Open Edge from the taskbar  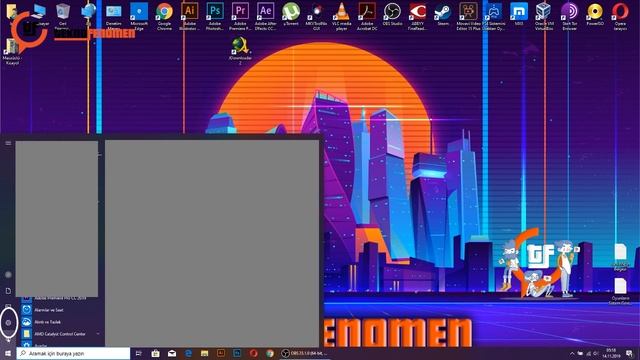[x=188, y=353]
